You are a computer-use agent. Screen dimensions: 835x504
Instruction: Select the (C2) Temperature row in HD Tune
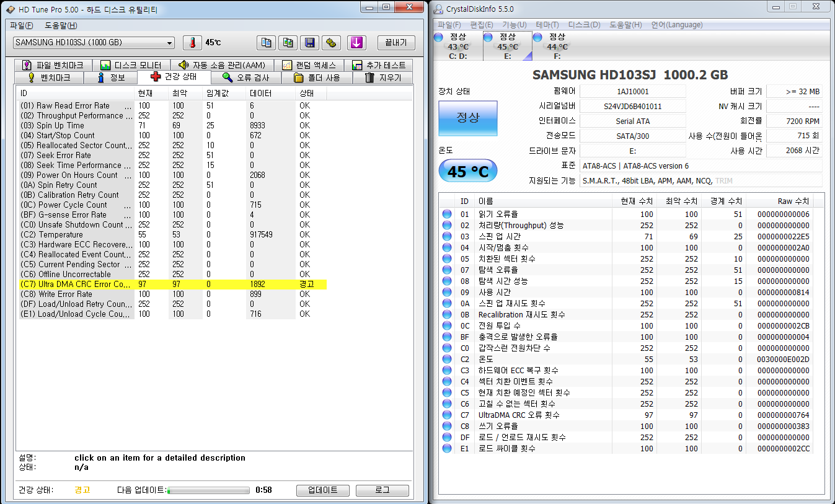pyautogui.click(x=172, y=235)
